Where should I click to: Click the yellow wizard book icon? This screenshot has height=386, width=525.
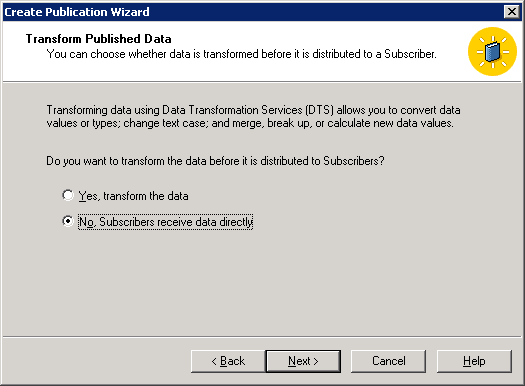(x=493, y=52)
